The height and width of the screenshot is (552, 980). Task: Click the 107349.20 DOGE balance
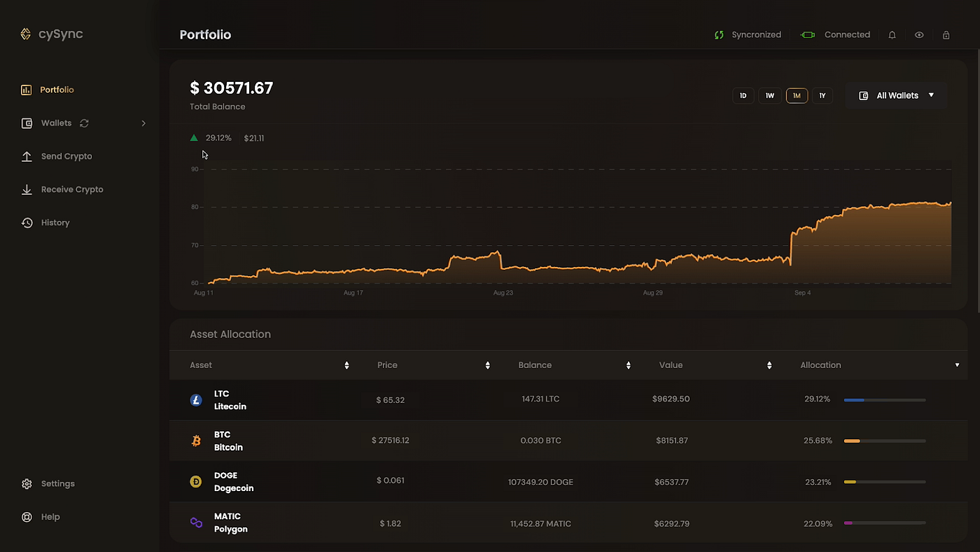pos(540,482)
